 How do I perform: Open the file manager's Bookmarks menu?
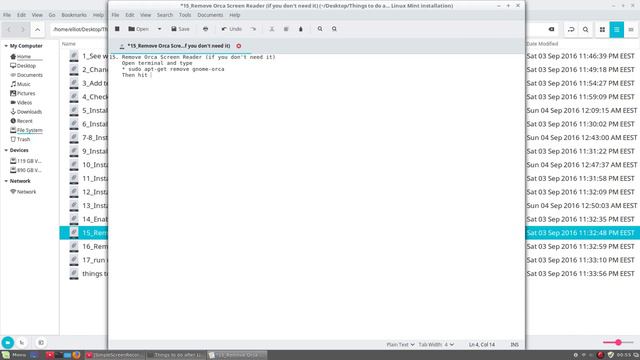click(74, 15)
